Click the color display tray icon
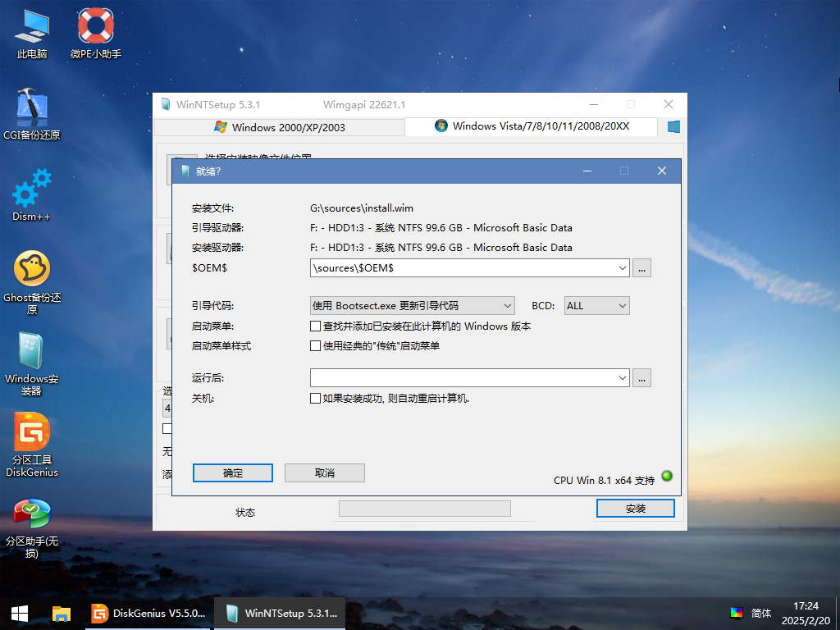 737,613
